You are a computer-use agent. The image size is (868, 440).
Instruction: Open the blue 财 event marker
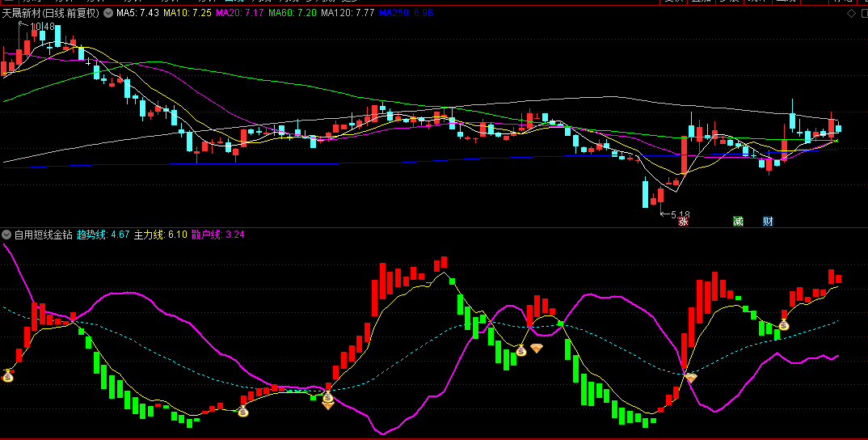[x=768, y=222]
